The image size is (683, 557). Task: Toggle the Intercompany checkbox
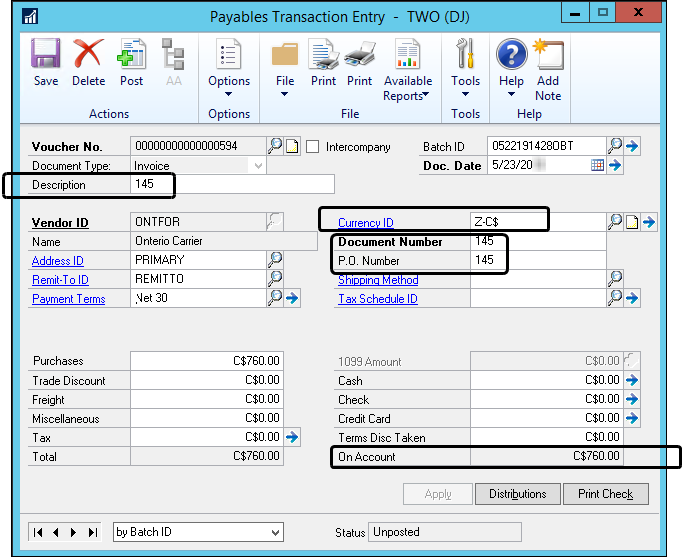313,147
